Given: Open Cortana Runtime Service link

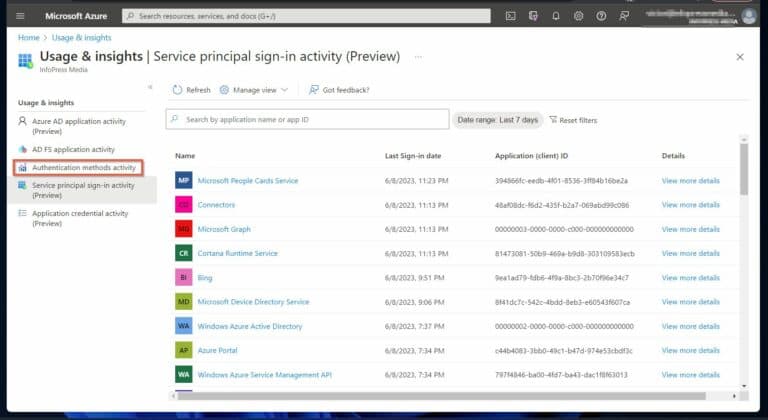Looking at the screenshot, I should click(238, 253).
